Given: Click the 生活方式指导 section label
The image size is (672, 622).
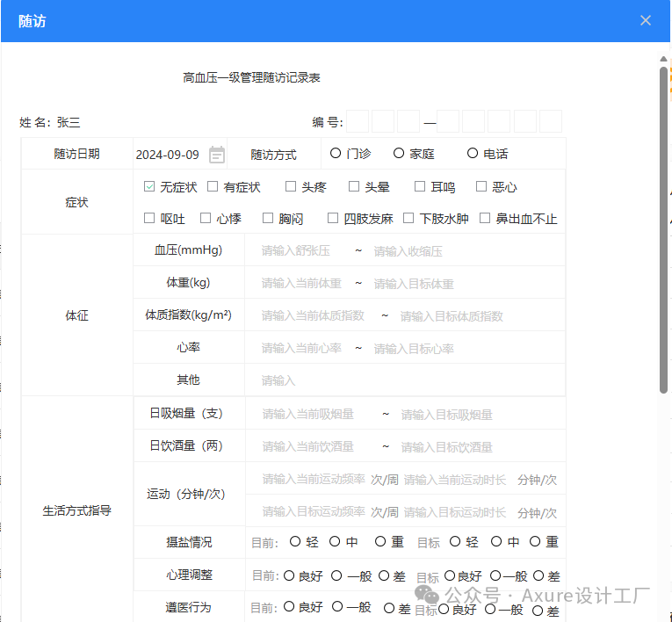Looking at the screenshot, I should [77, 510].
